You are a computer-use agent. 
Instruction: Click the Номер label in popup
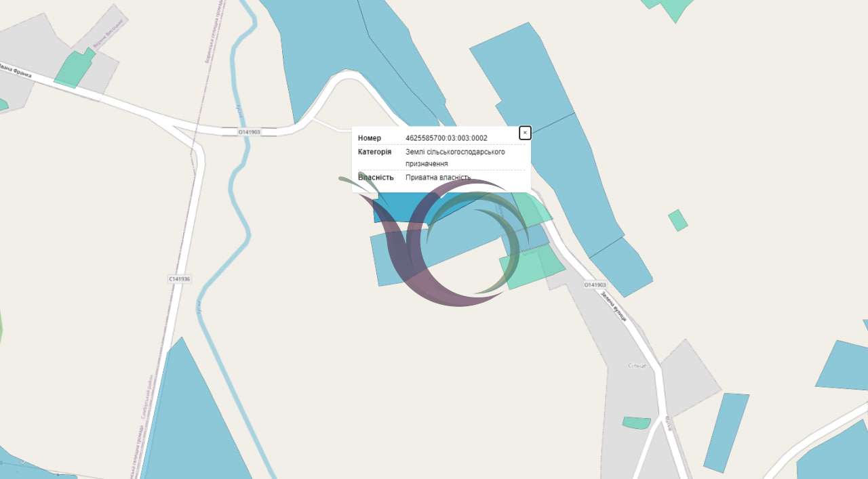click(x=370, y=138)
